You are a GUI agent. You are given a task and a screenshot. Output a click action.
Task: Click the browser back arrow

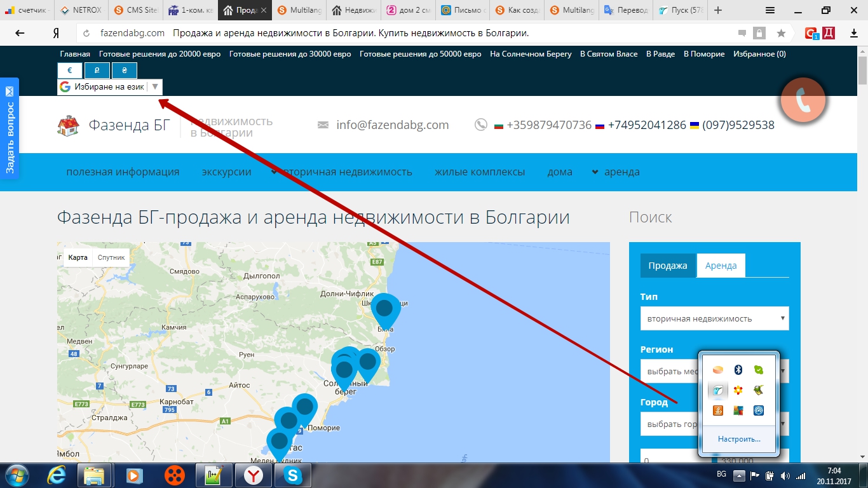click(20, 33)
